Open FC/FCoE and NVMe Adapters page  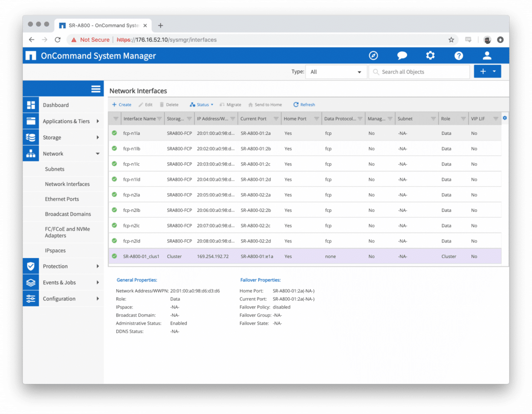tap(67, 232)
